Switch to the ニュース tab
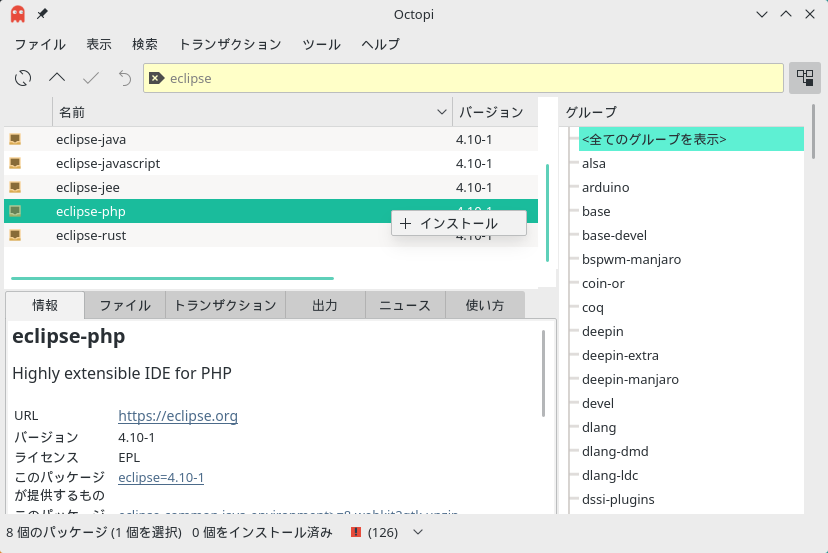 tap(406, 305)
